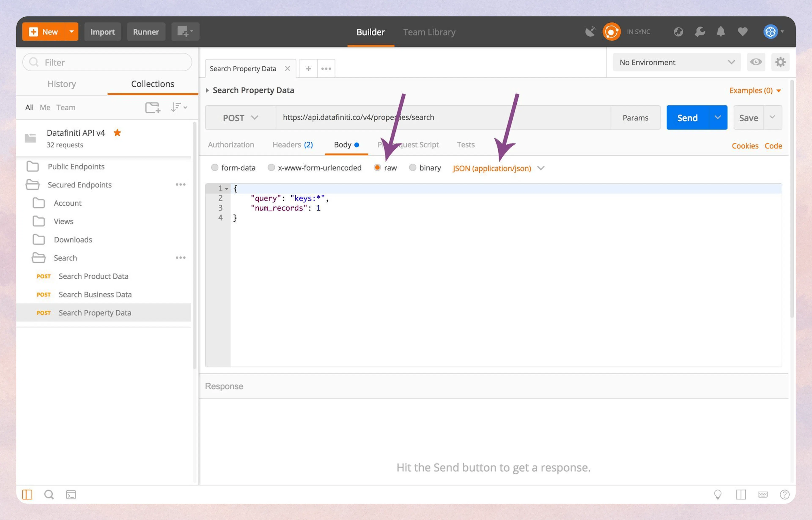The width and height of the screenshot is (812, 520).
Task: Open the Authorization tab
Action: point(231,144)
